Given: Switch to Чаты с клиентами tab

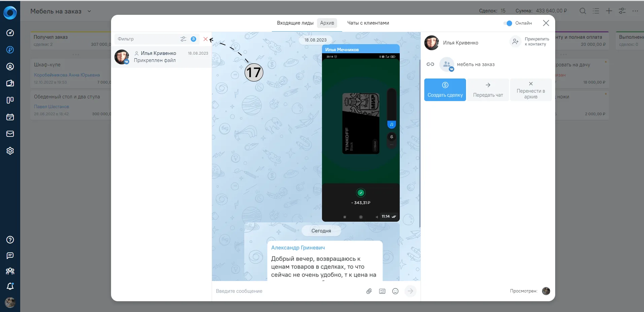Looking at the screenshot, I should (368, 23).
